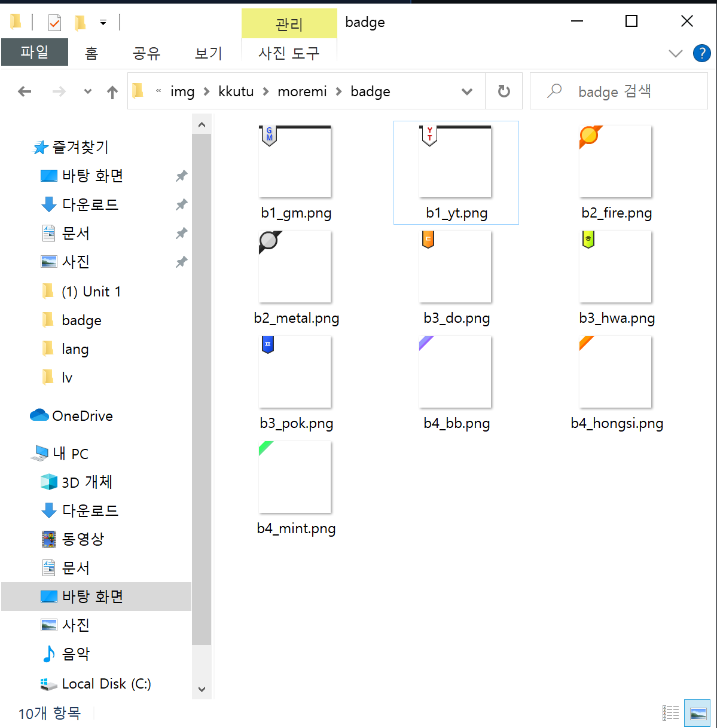Select 내 PC in the navigation pane
The width and height of the screenshot is (717, 728).
(x=60, y=454)
